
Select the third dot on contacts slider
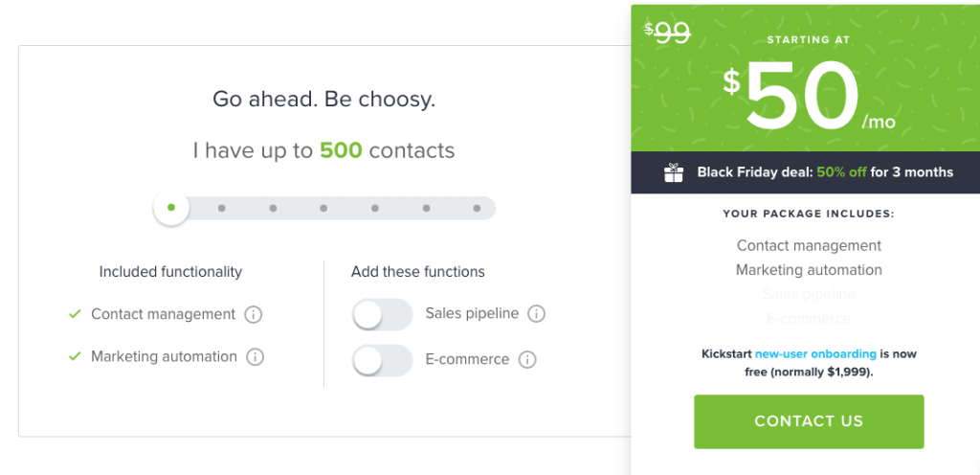click(273, 208)
